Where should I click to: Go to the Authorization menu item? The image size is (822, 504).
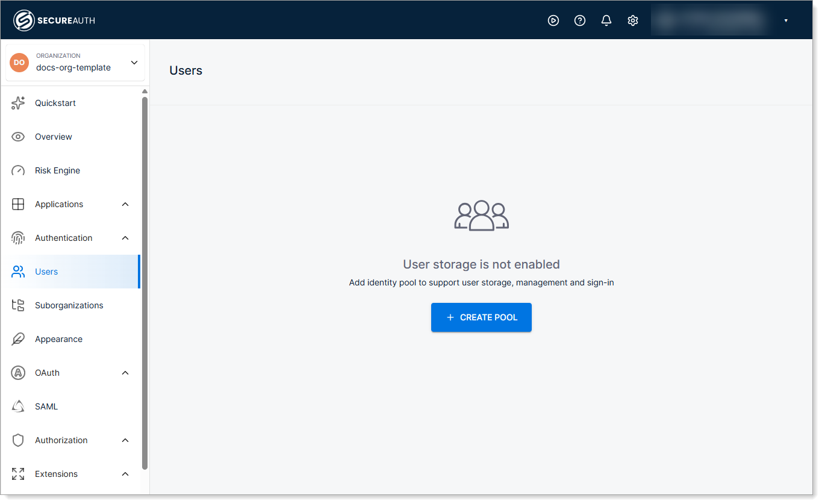point(61,440)
